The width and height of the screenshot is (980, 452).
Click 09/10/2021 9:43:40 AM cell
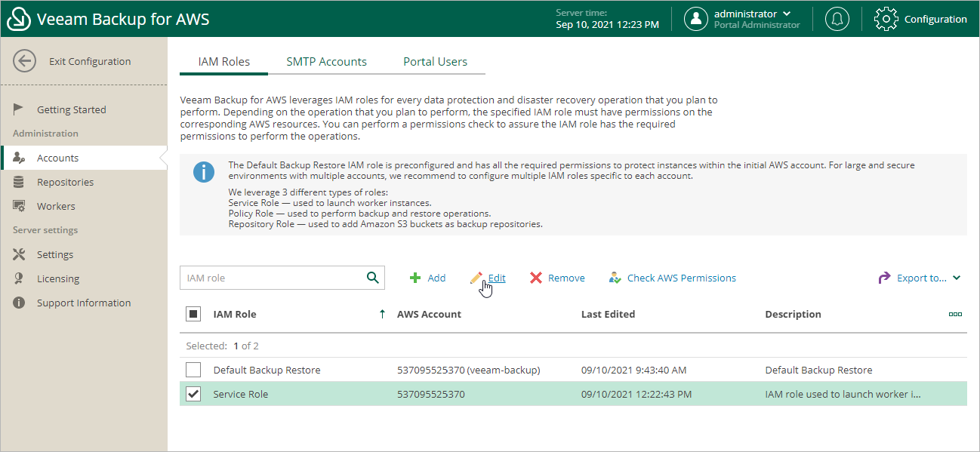pos(633,370)
